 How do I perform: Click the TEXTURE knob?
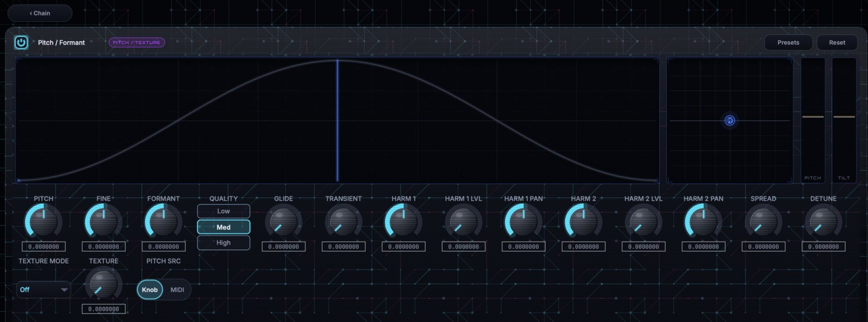click(104, 284)
